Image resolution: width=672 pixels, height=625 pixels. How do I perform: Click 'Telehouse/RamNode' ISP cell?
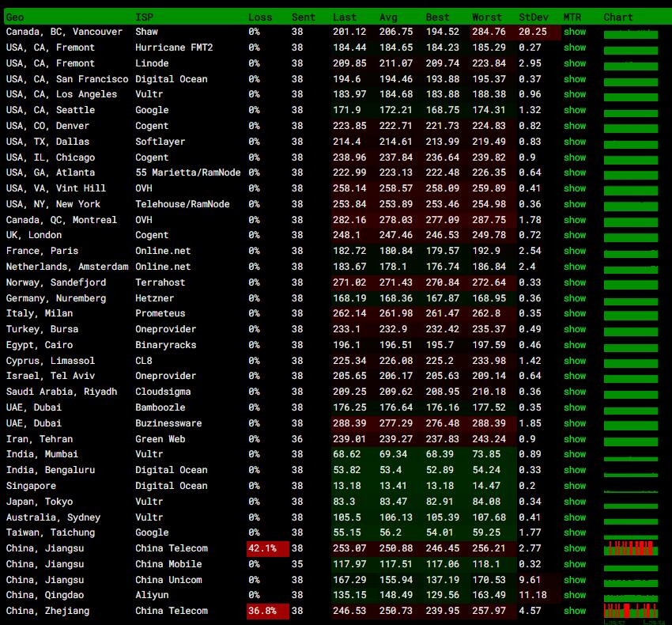click(x=182, y=204)
